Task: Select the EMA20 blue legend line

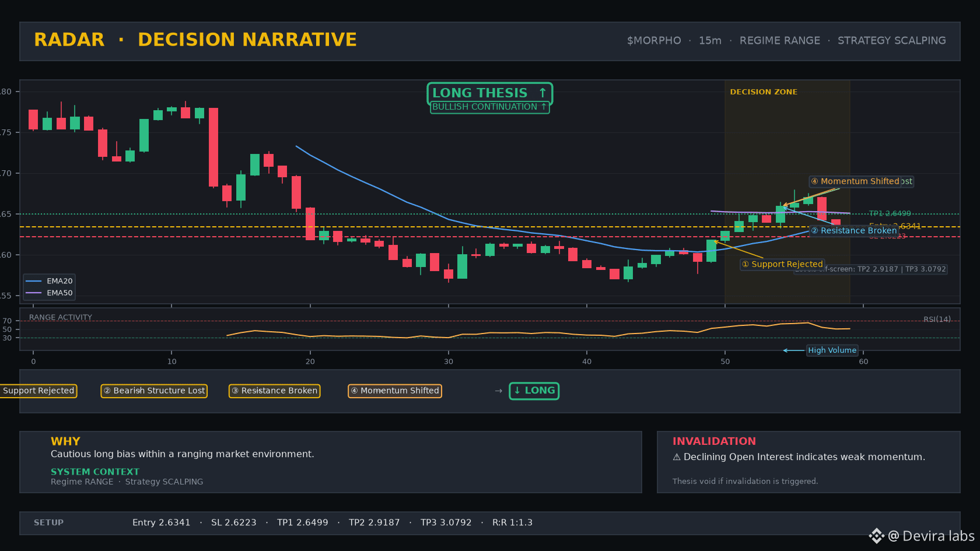Action: 33,281
